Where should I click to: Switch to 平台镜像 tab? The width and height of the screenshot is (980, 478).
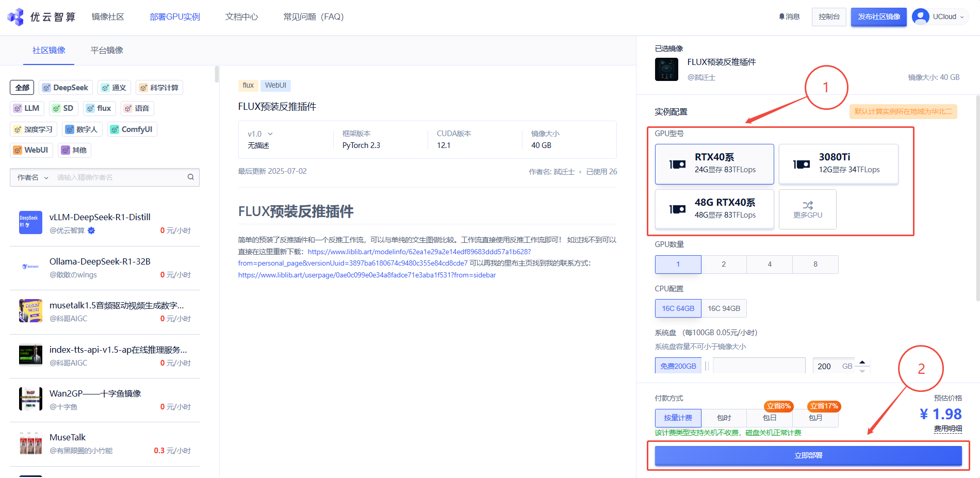point(107,50)
